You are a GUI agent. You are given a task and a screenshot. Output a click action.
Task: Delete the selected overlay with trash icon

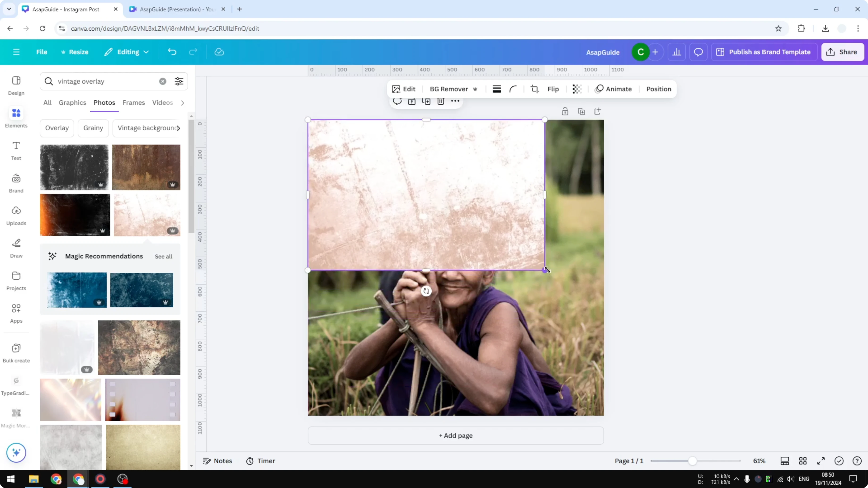pyautogui.click(x=441, y=101)
